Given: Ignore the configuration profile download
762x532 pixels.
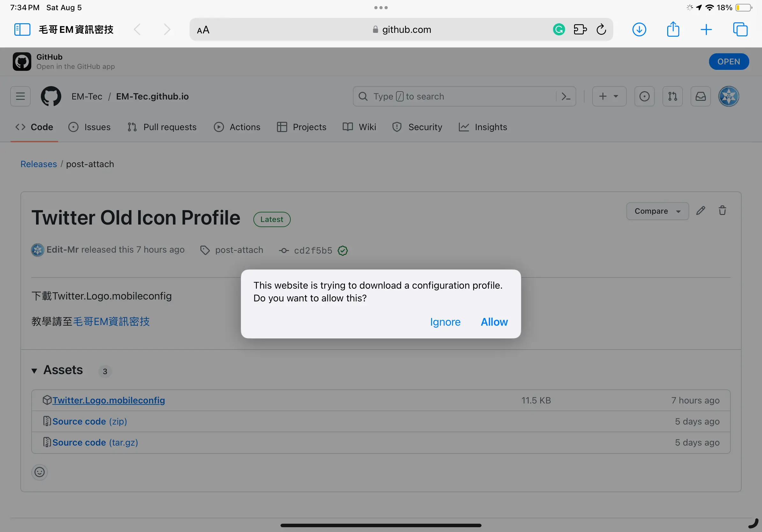Looking at the screenshot, I should [x=445, y=322].
